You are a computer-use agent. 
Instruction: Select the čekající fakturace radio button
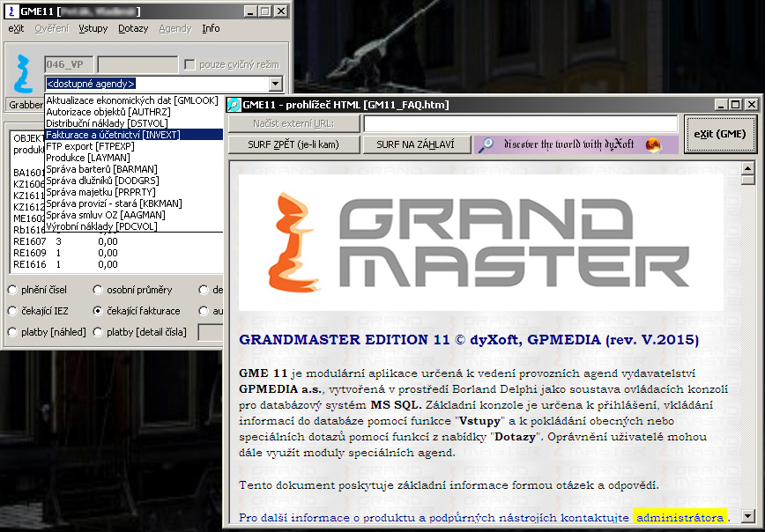98,311
